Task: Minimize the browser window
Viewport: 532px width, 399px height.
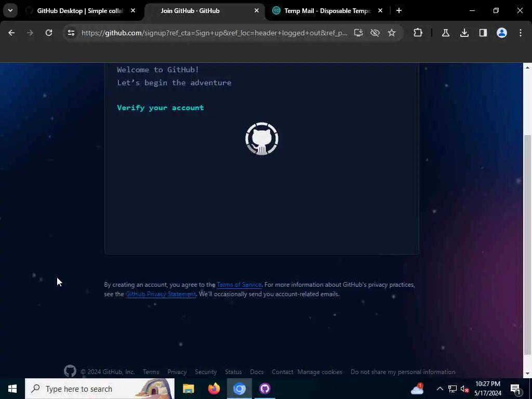Action: click(472, 10)
